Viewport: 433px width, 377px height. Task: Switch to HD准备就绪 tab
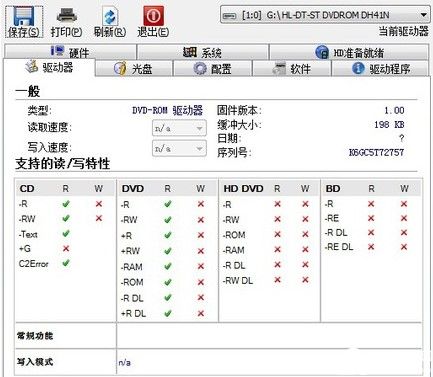click(x=349, y=52)
